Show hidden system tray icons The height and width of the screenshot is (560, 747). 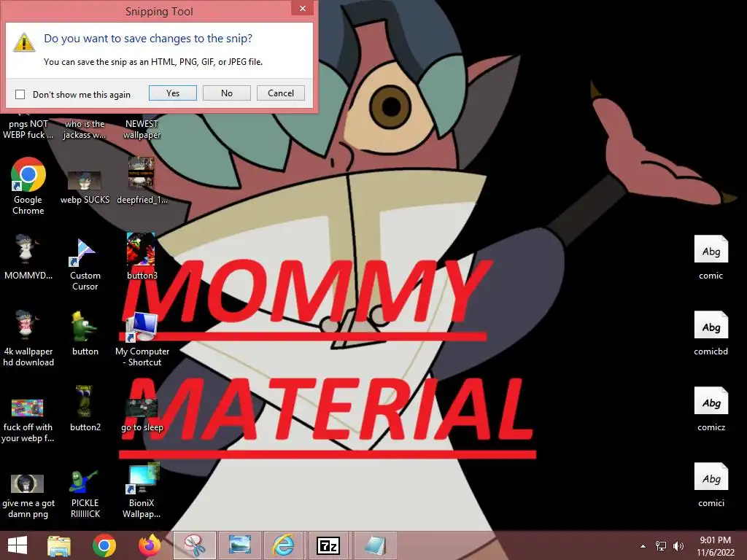click(643, 546)
